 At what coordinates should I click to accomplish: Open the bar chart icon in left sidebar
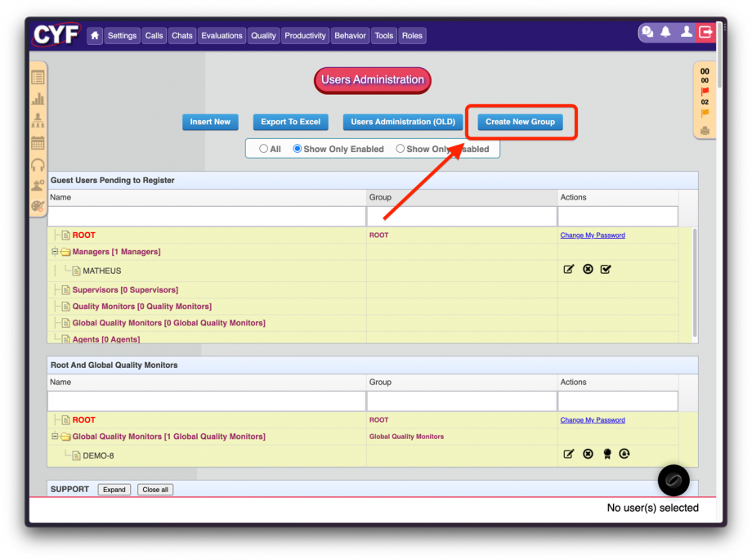pos(38,99)
